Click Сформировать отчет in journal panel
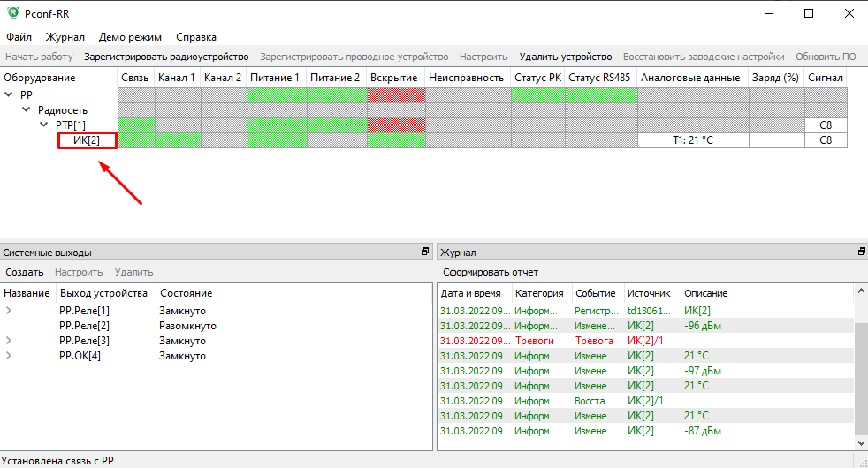Image resolution: width=868 pixels, height=468 pixels. pyautogui.click(x=490, y=272)
